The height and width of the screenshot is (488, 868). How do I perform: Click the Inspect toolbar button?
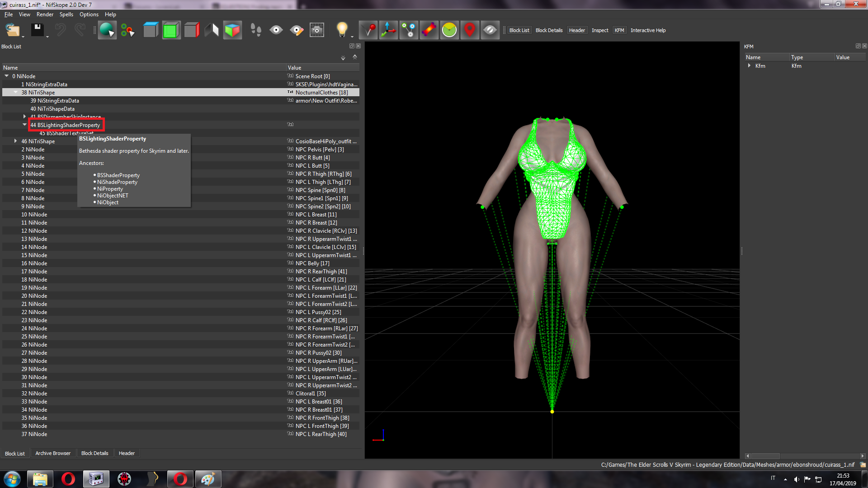(600, 30)
